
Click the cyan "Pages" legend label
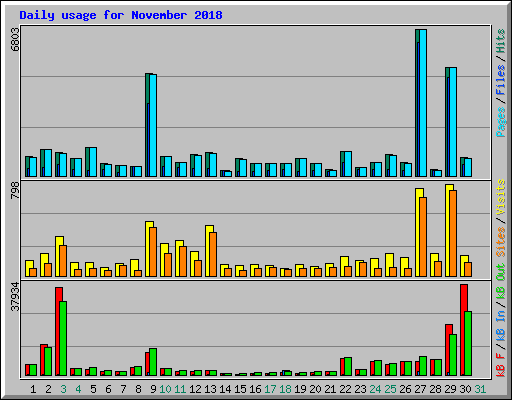(x=501, y=122)
